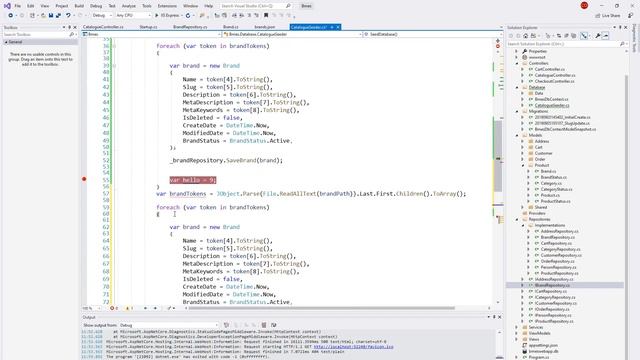The height and width of the screenshot is (360, 640).
Task: Select the Implementations folder
Action: click(x=550, y=225)
